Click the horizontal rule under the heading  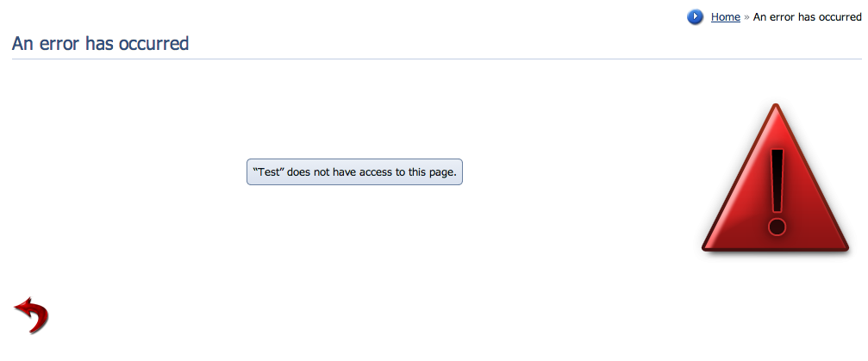(x=431, y=59)
